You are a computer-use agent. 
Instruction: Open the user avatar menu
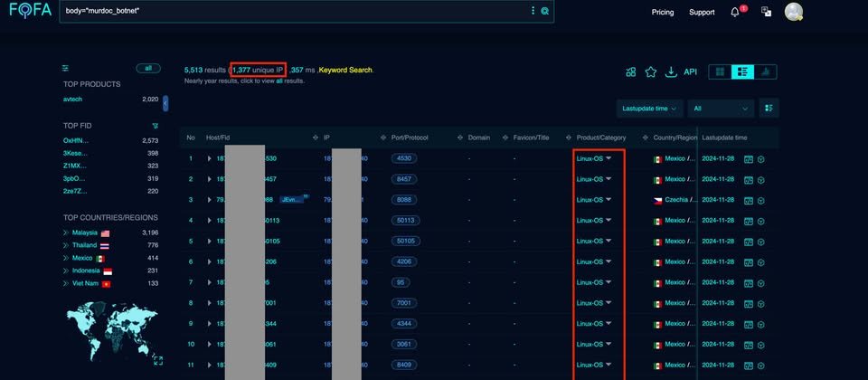[x=793, y=12]
